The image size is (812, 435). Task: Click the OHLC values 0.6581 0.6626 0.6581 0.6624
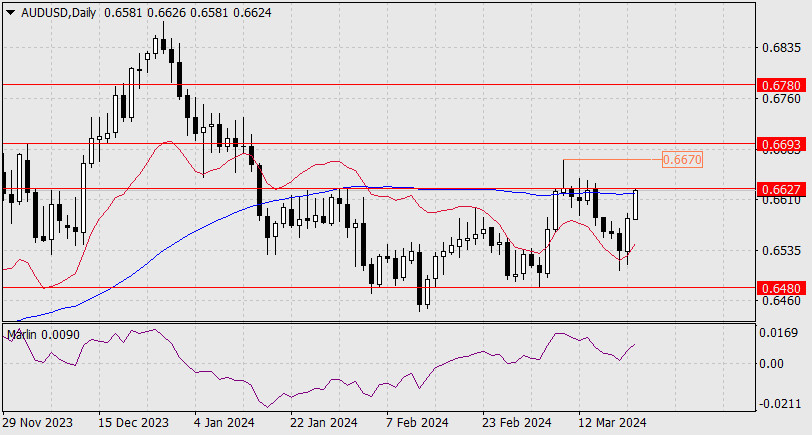[187, 13]
